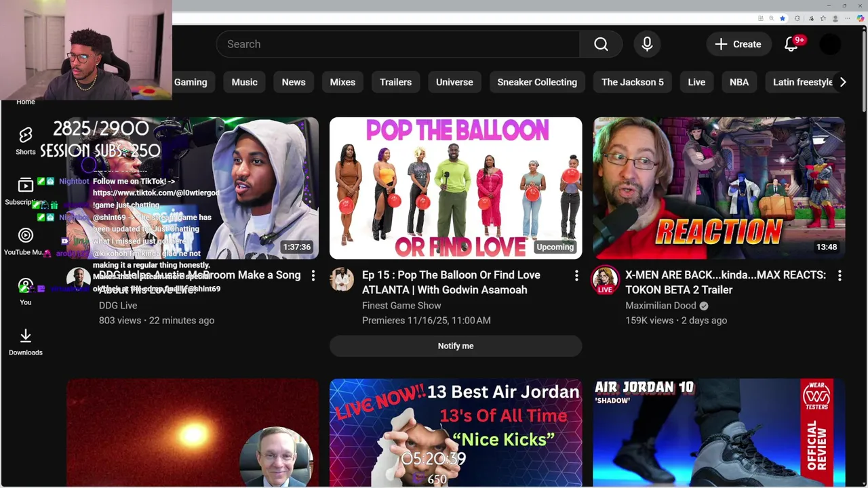The image size is (868, 488).
Task: Click inside the YouTube search field
Action: click(x=398, y=44)
